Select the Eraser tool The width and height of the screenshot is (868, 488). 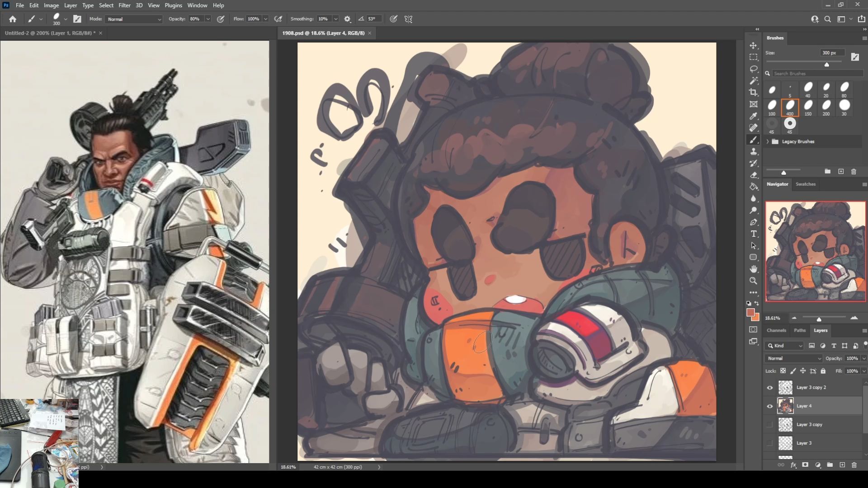coord(753,175)
